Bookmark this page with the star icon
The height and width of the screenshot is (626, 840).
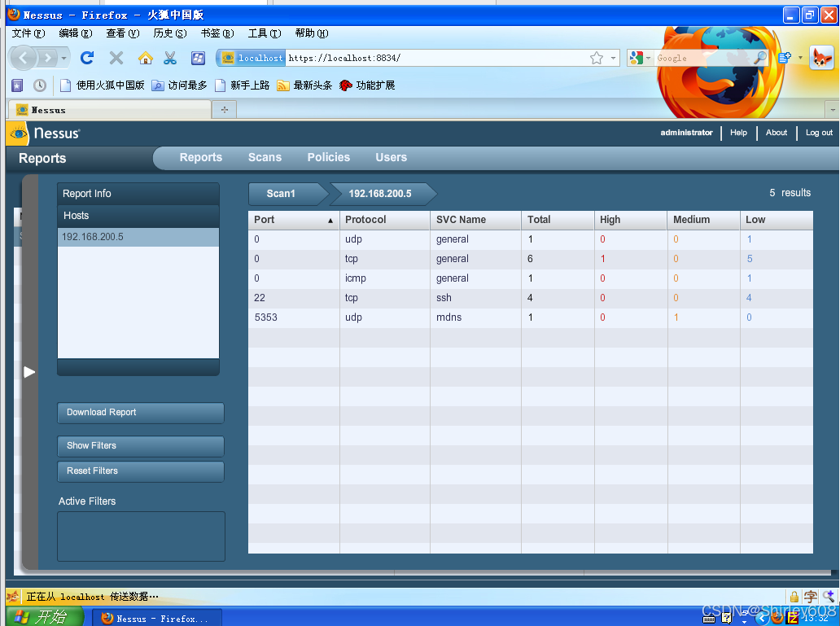[597, 58]
